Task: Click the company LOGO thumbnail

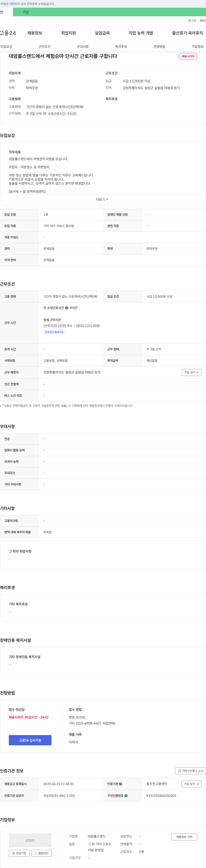Action: [30, 840]
